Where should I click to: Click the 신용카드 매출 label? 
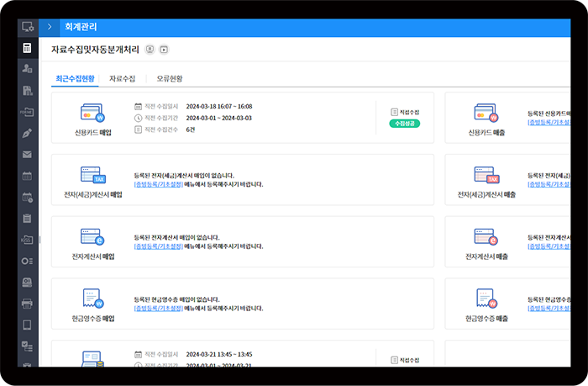pos(486,133)
